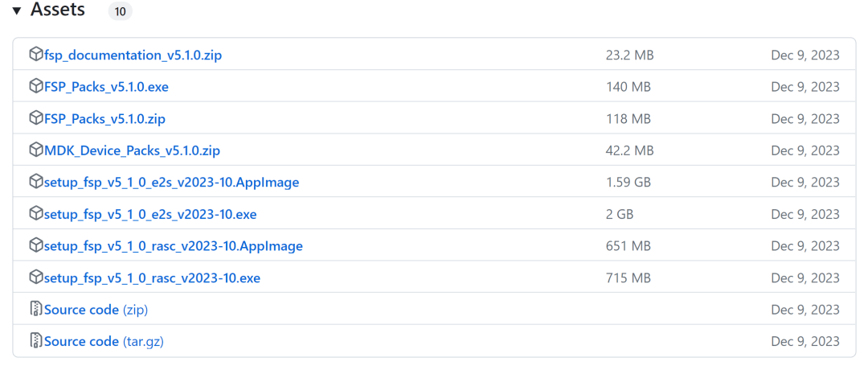Collapse the Assets section triangle
The image size is (868, 366).
coord(16,11)
